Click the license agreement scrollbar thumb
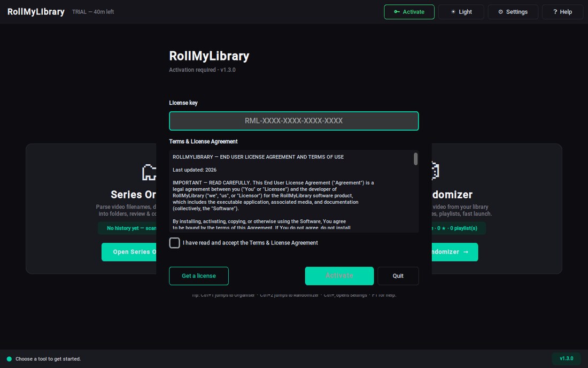This screenshot has height=368, width=588. coord(415,159)
